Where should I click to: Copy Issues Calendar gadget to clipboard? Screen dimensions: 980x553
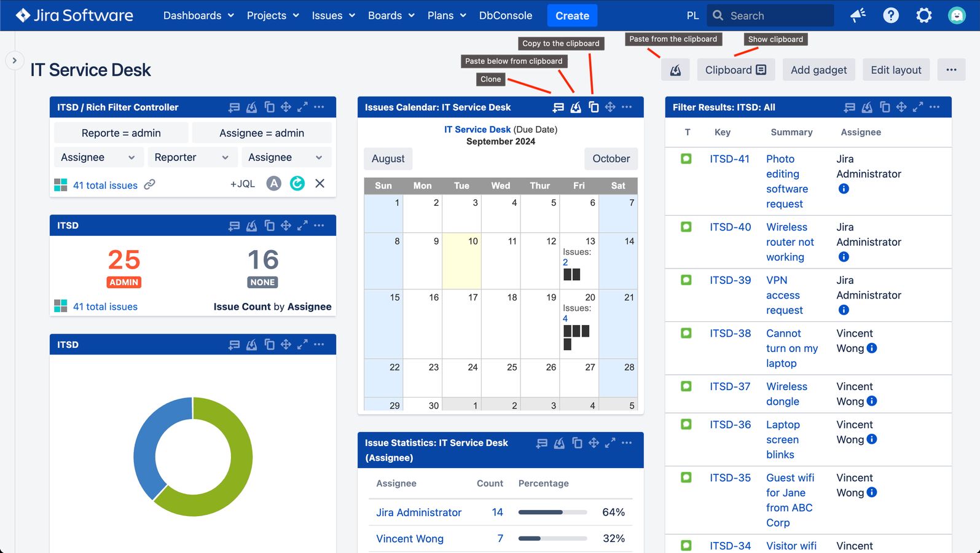(x=594, y=107)
